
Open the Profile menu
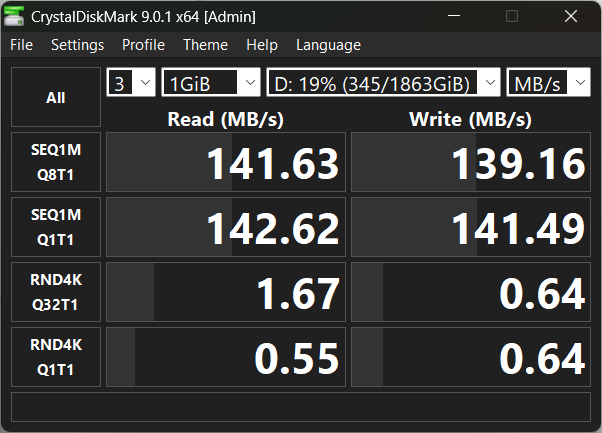click(x=144, y=45)
